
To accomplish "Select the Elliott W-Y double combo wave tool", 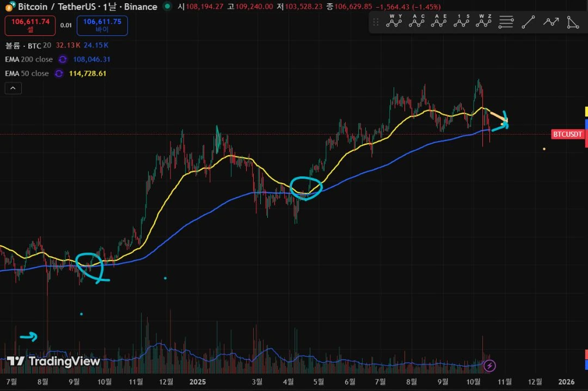I will pyautogui.click(x=394, y=21).
